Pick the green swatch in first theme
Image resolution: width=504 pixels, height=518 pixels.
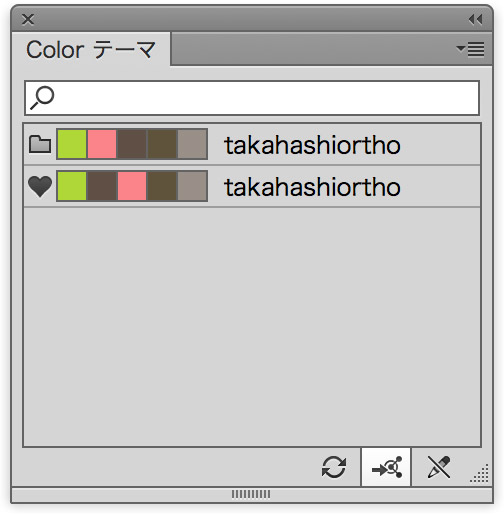pos(72,144)
